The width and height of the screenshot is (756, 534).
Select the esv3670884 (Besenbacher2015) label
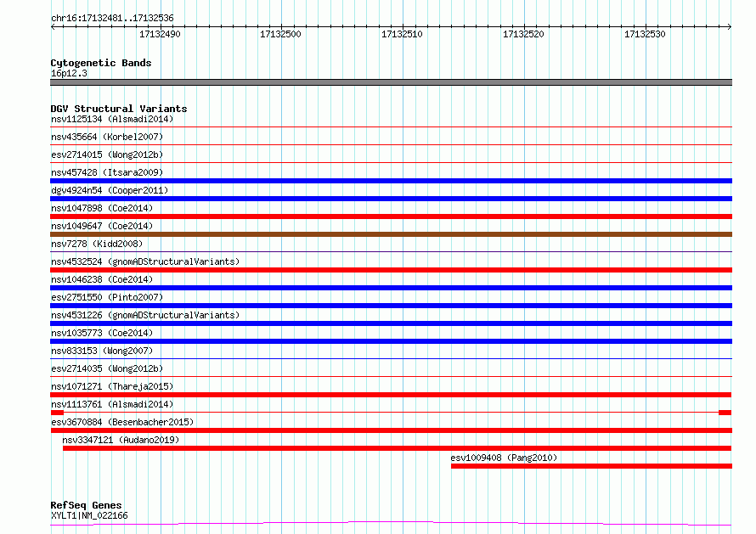coord(122,422)
